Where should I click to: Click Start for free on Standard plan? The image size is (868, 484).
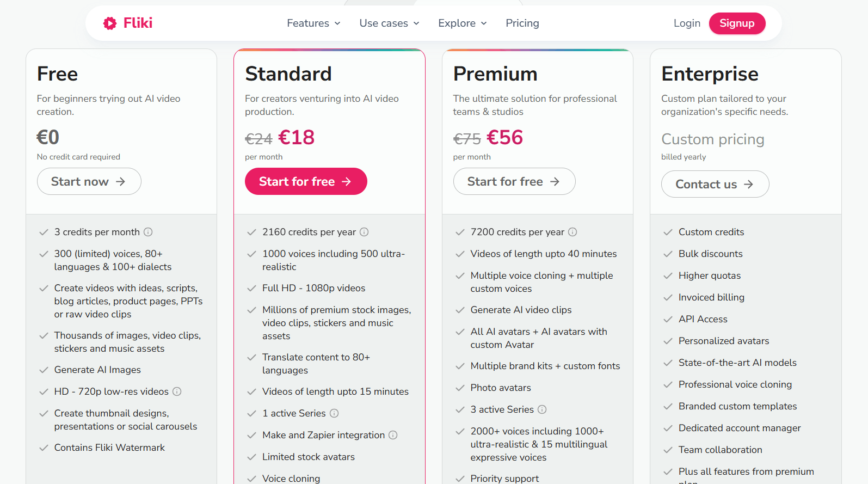(306, 181)
